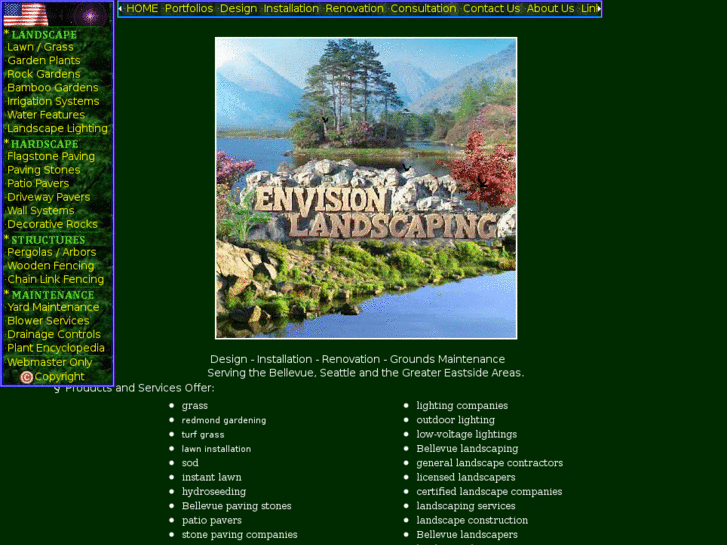This screenshot has height=545, width=727.
Task: Open Driveway Pavers link
Action: [48, 197]
